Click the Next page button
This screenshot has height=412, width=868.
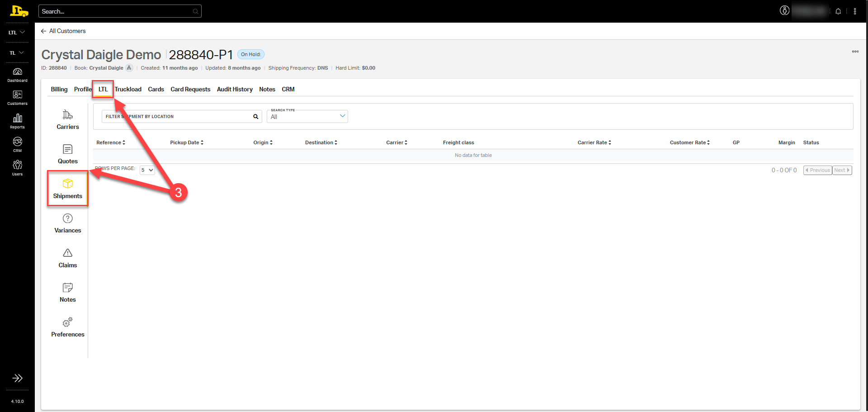[x=842, y=170]
